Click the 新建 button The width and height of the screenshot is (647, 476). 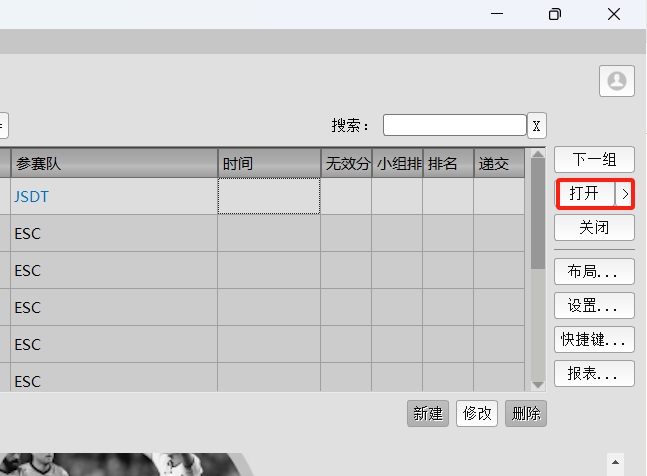(428, 413)
